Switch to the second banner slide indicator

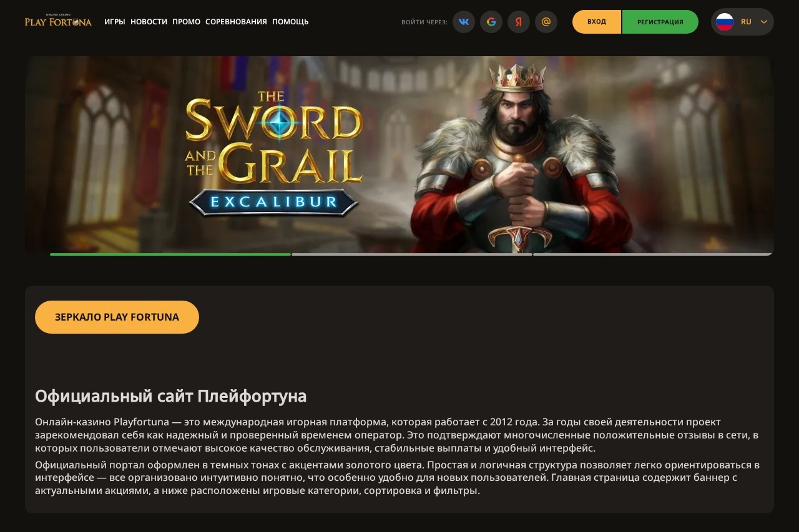point(412,254)
